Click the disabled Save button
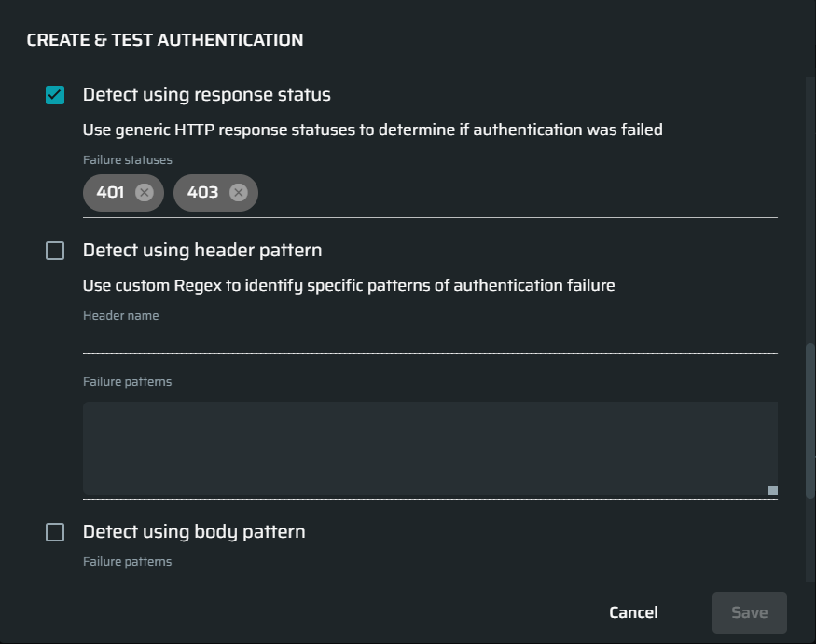816x644 pixels. click(750, 612)
